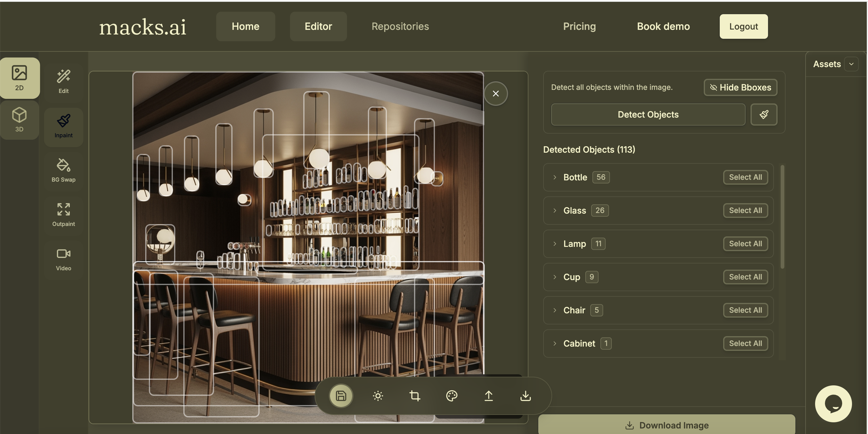Switch to 3D mode
868x434 pixels.
tap(19, 120)
